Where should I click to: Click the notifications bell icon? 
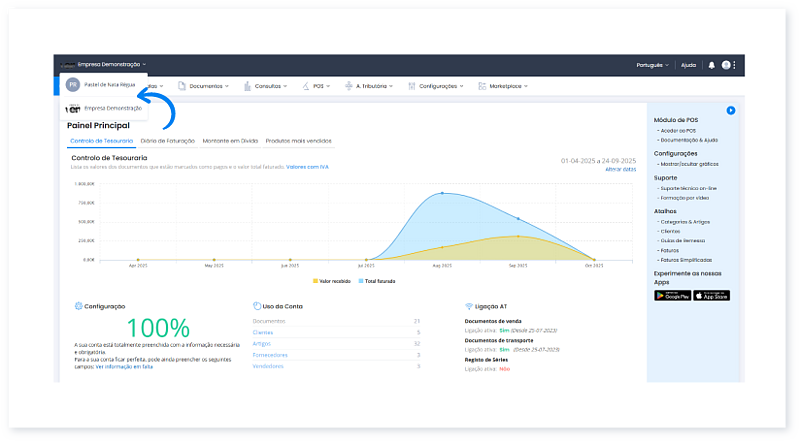pyautogui.click(x=711, y=65)
